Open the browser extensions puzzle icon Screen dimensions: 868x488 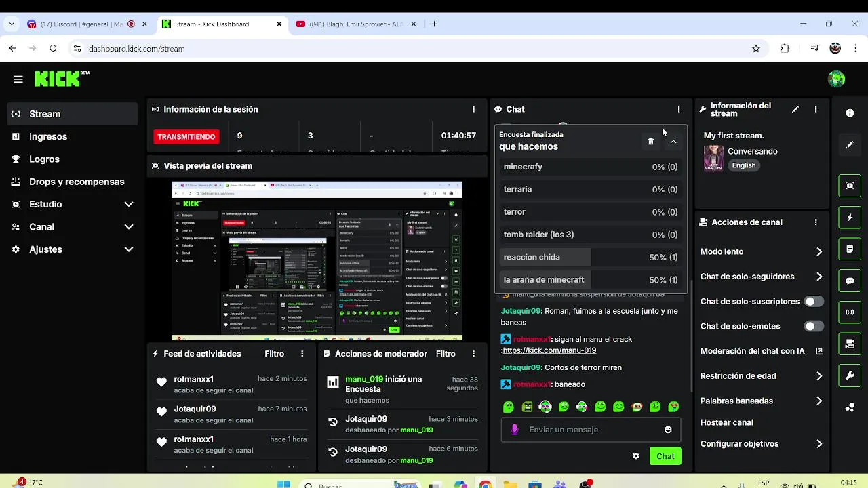click(785, 49)
